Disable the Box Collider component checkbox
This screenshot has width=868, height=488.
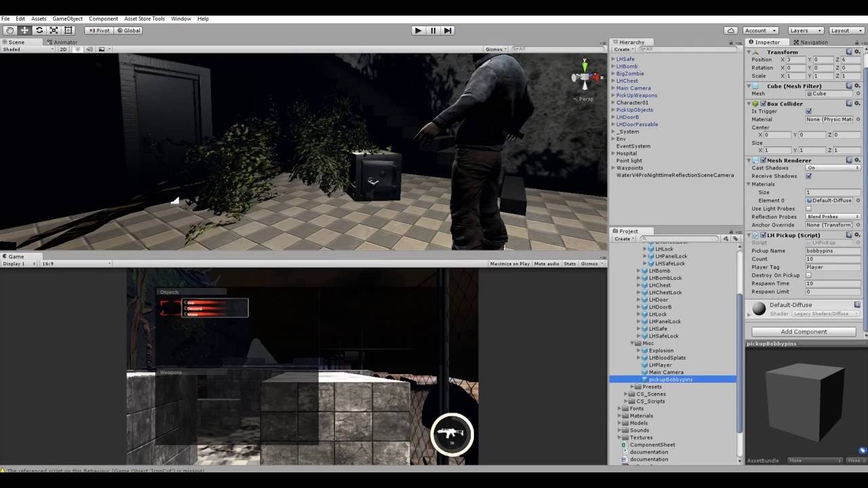(763, 104)
